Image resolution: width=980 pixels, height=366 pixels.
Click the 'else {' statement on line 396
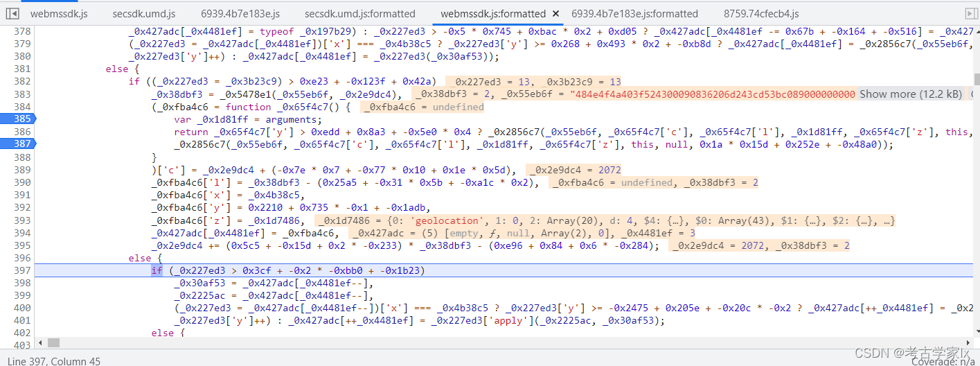[x=145, y=258]
